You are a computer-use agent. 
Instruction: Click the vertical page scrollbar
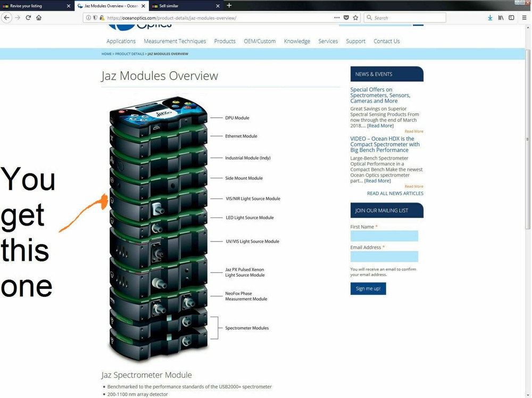coord(528,139)
